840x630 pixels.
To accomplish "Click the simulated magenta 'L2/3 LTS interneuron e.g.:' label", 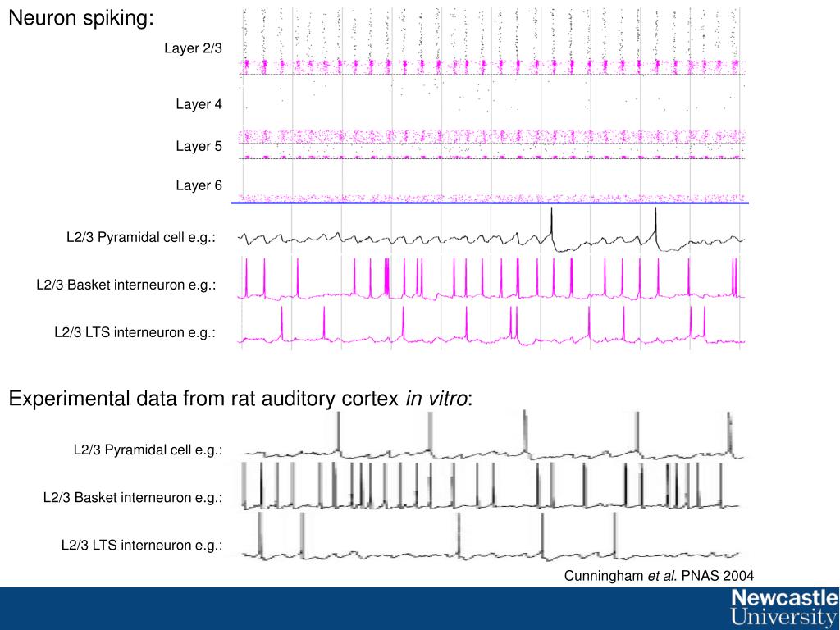I will coord(135,332).
